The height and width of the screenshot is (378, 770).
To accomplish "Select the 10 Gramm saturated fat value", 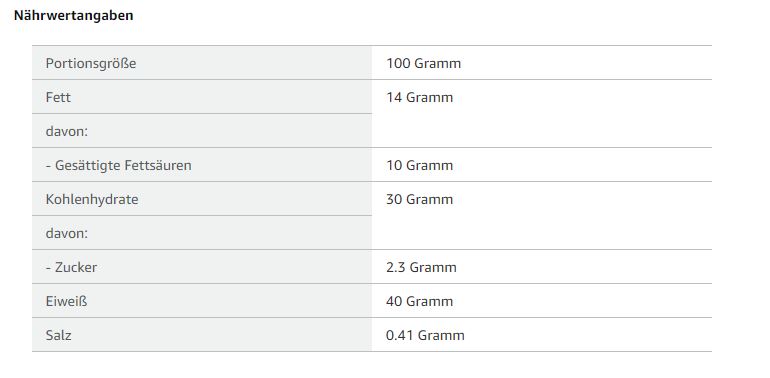I will (419, 165).
